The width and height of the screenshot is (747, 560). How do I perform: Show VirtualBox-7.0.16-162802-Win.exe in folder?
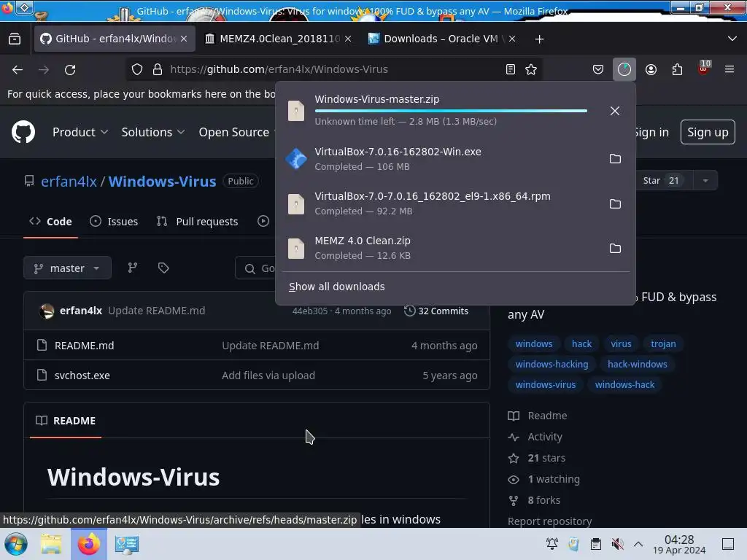click(615, 158)
